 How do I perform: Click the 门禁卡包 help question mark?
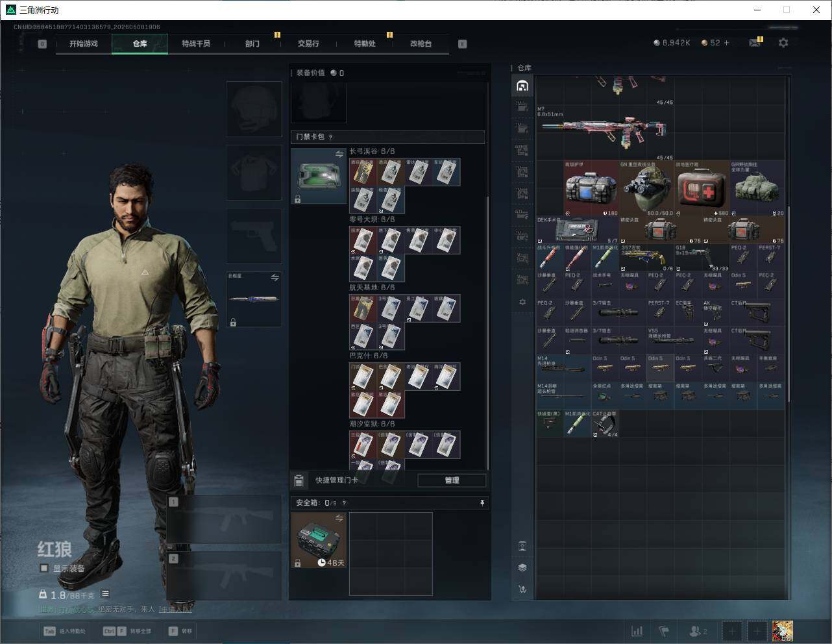click(x=331, y=137)
